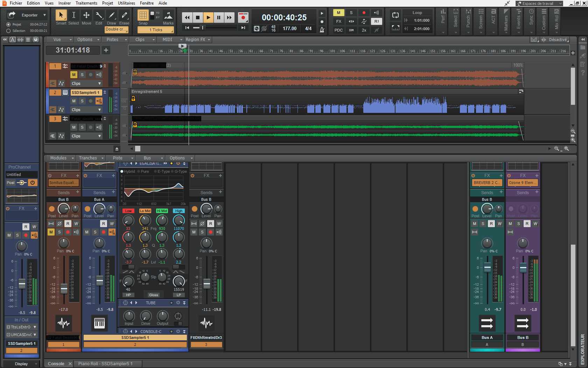Arm recording with Record button
Image resolution: width=588 pixels, height=368 pixels.
(x=243, y=17)
